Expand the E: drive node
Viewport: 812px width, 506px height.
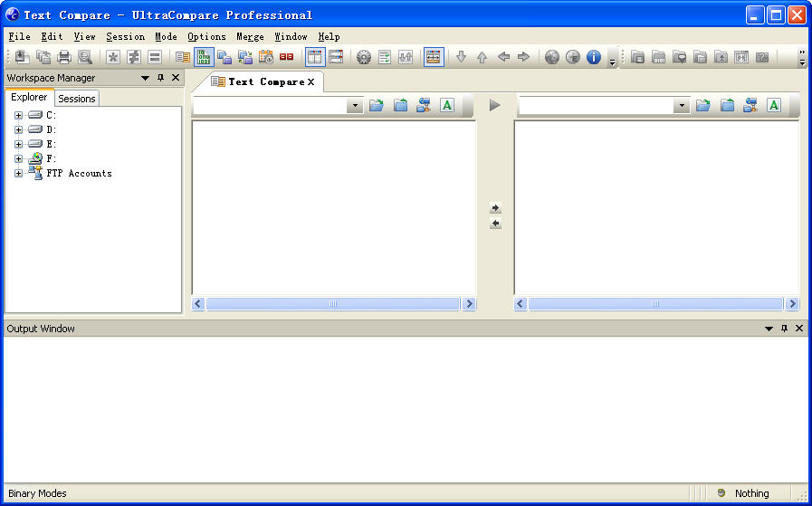tap(19, 145)
